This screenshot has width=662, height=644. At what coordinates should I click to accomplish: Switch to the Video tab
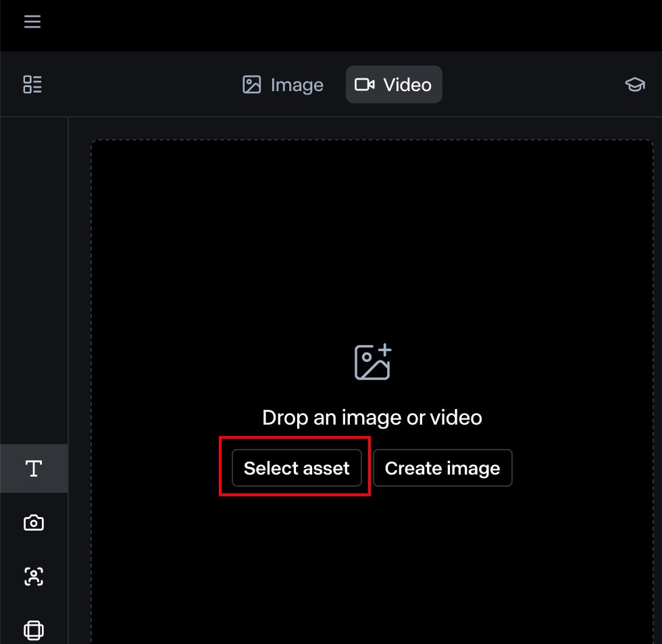[393, 85]
